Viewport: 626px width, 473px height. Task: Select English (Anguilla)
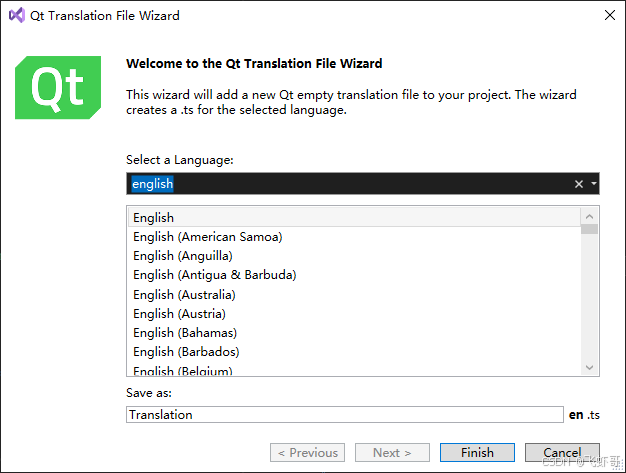(x=354, y=256)
